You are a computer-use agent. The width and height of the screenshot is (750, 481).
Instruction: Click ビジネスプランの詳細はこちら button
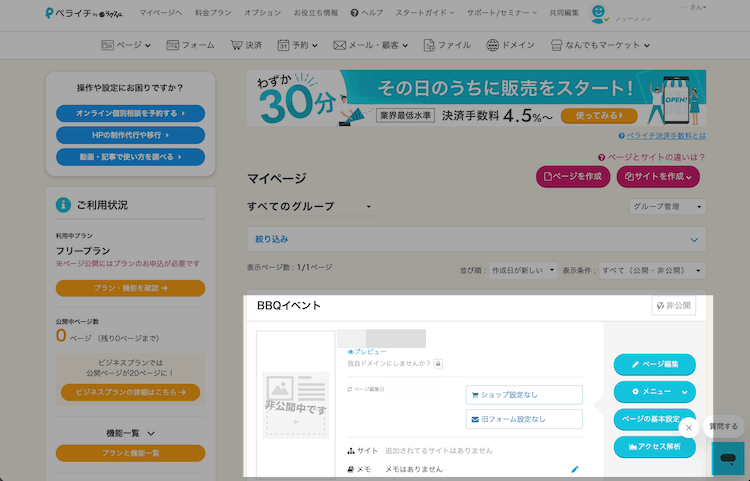click(131, 392)
